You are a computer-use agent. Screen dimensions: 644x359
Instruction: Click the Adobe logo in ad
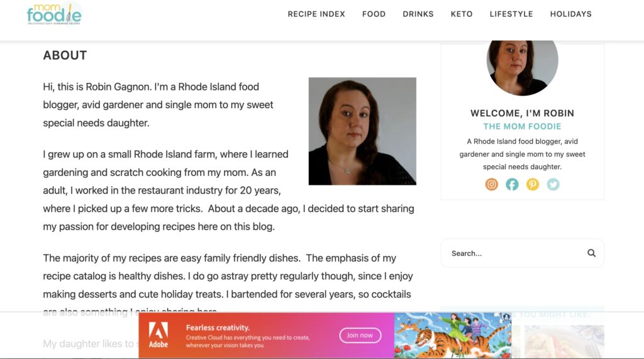click(x=158, y=335)
